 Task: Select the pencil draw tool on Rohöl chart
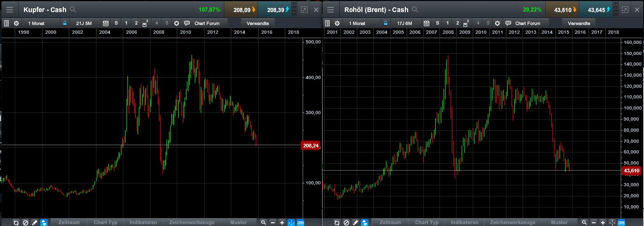coord(355,222)
